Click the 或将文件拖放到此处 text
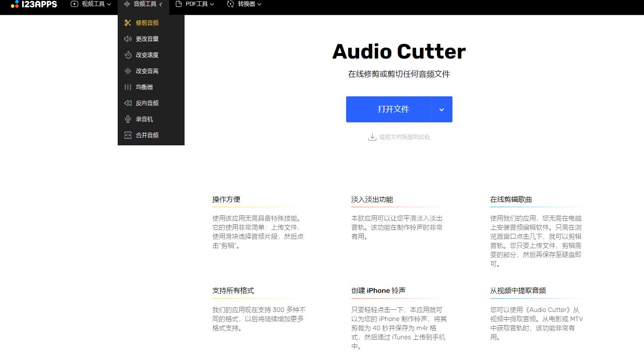644x361 pixels. point(405,137)
